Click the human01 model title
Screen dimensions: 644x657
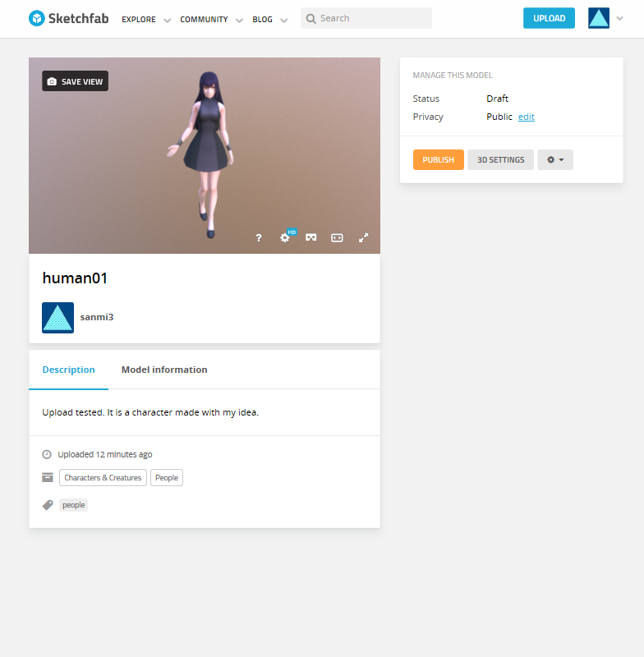click(x=75, y=278)
